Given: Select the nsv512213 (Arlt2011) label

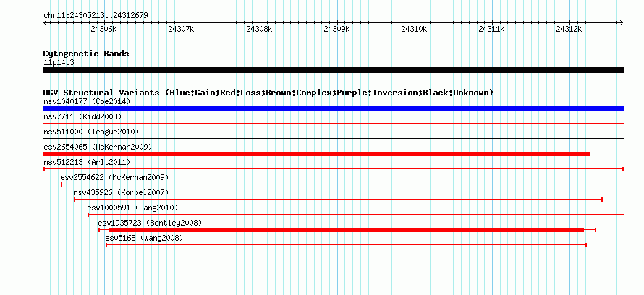Looking at the screenshot, I should pyautogui.click(x=87, y=163).
